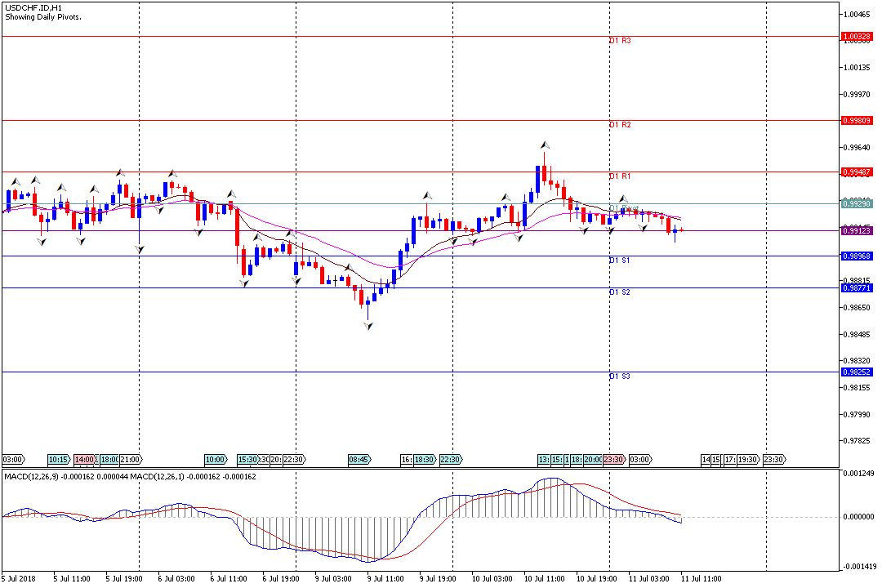Click the MACD(12,26,9) indicator label
Viewport: 882px width, 588px height.
click(x=31, y=477)
